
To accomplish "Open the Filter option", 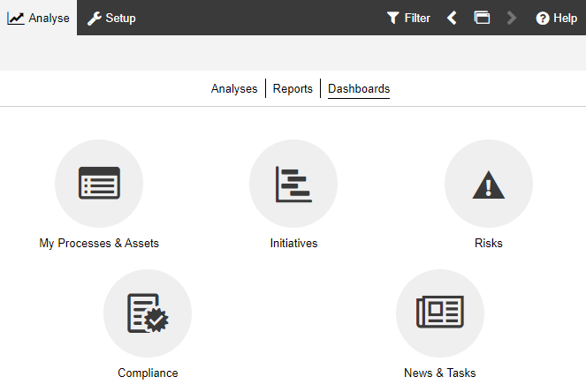I will point(408,18).
